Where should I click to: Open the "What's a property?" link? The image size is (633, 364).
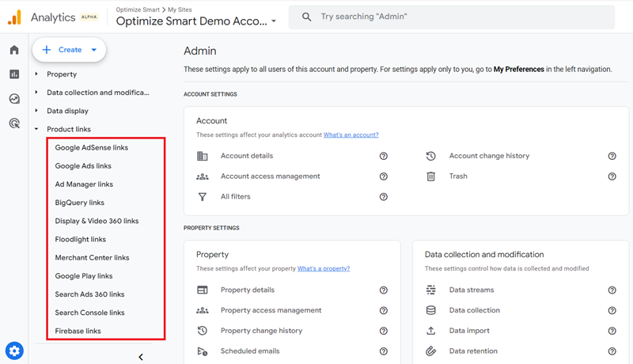(324, 268)
